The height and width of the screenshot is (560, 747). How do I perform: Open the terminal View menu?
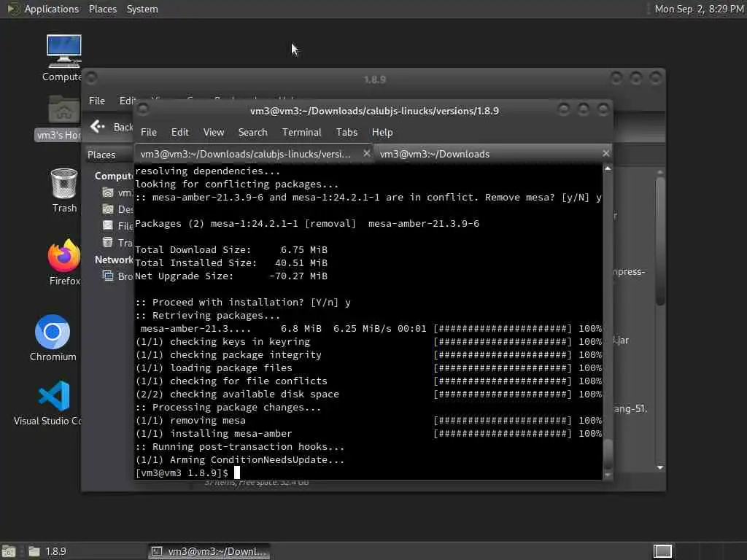pyautogui.click(x=214, y=133)
